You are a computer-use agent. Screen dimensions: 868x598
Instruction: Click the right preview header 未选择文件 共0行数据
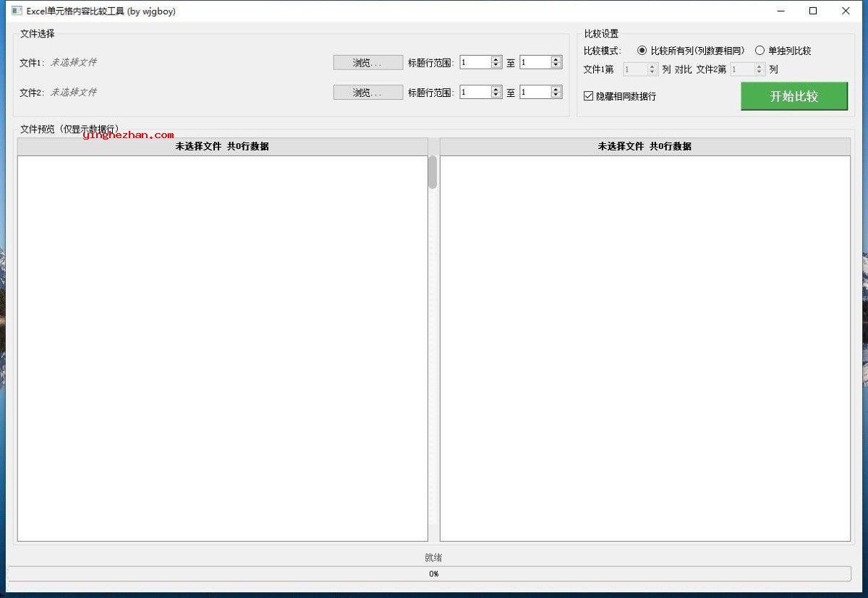tap(644, 146)
